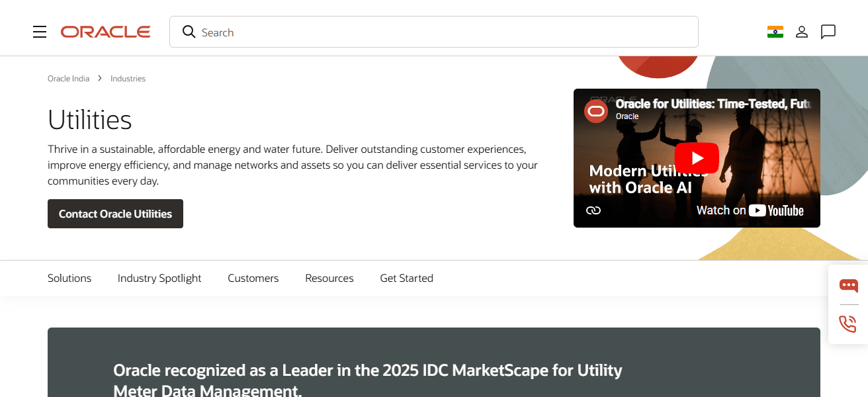Click the Contact Oracle Utilities button
Viewport: 868px width, 397px height.
click(115, 214)
